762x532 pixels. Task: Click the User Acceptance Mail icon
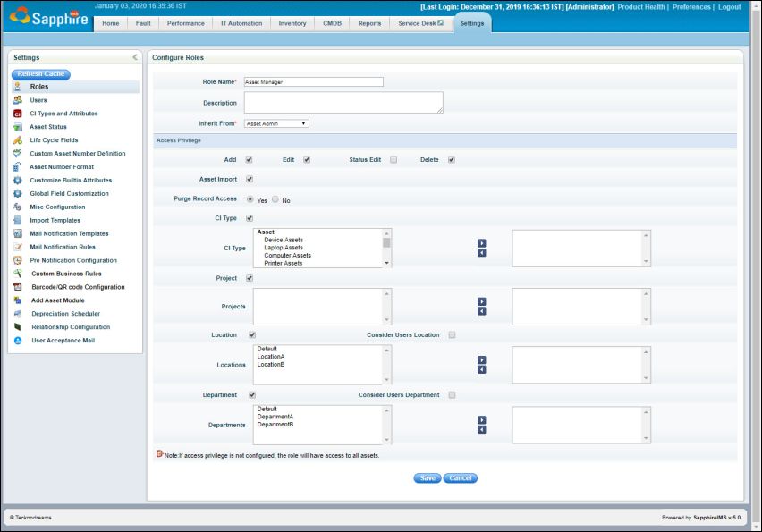click(x=18, y=341)
